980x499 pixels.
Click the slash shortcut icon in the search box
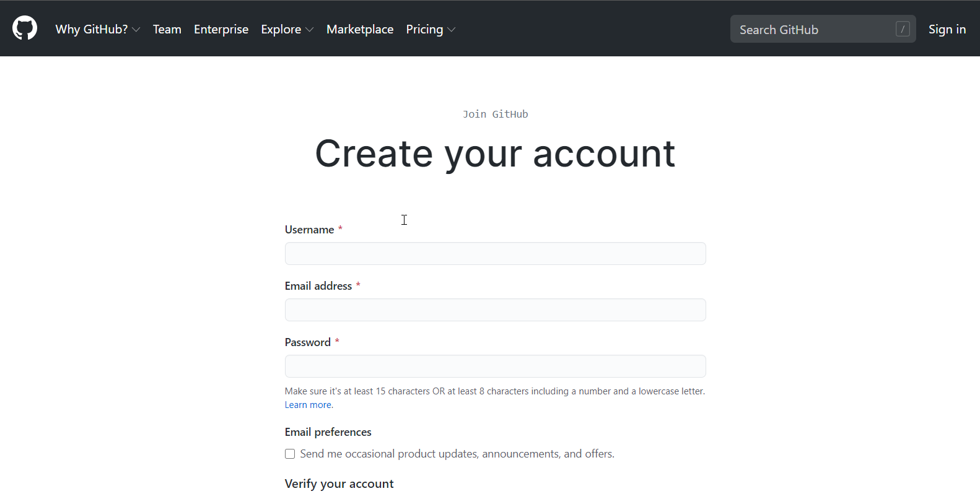[x=903, y=29]
